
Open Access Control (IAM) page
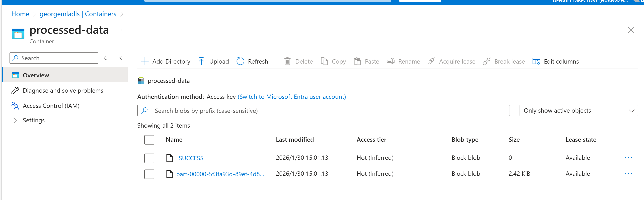tap(51, 106)
